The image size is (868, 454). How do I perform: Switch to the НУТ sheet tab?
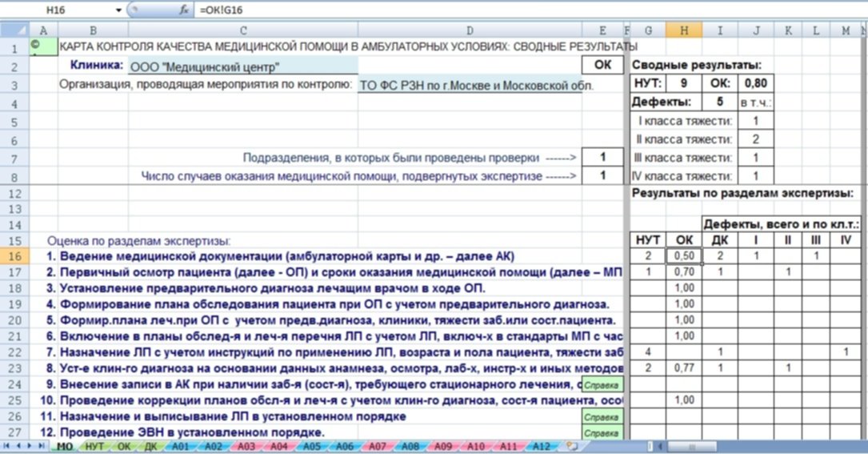click(94, 446)
